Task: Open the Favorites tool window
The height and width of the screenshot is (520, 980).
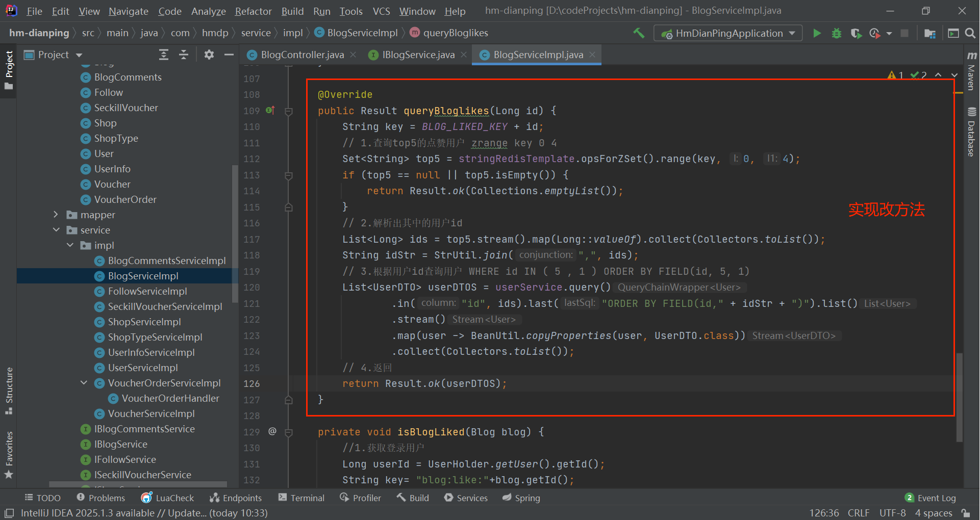Action: tap(9, 455)
